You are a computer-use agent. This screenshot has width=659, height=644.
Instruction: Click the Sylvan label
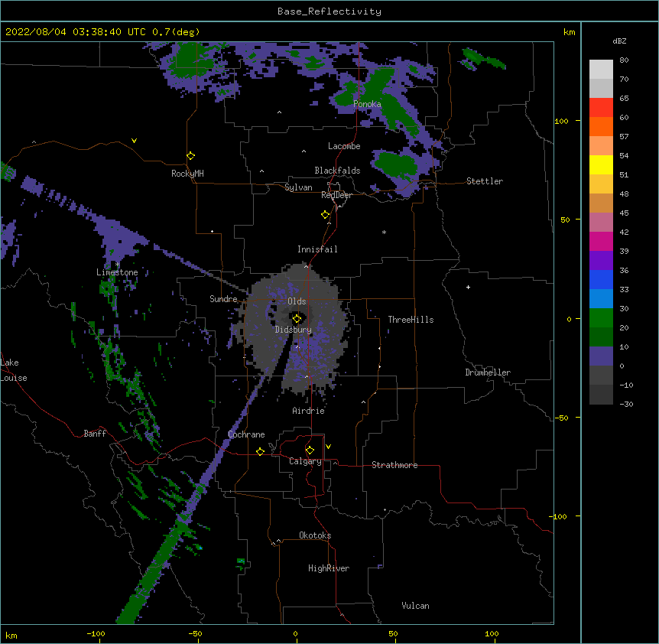pyautogui.click(x=298, y=187)
